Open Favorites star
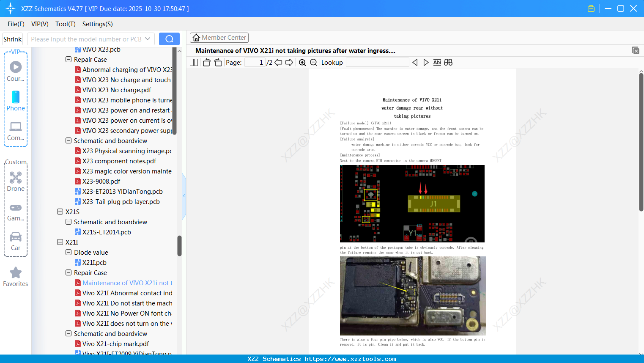The width and height of the screenshot is (644, 363). pos(16,277)
